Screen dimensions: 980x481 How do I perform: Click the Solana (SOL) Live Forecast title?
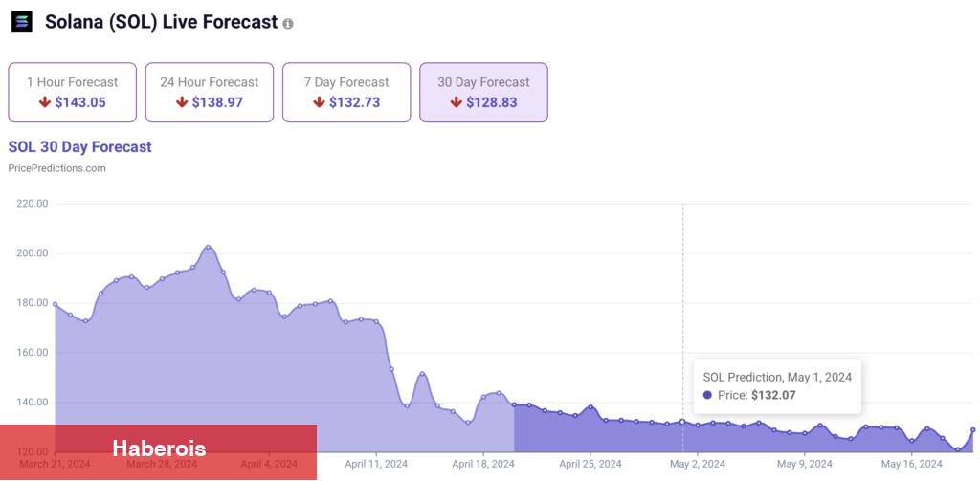click(161, 22)
